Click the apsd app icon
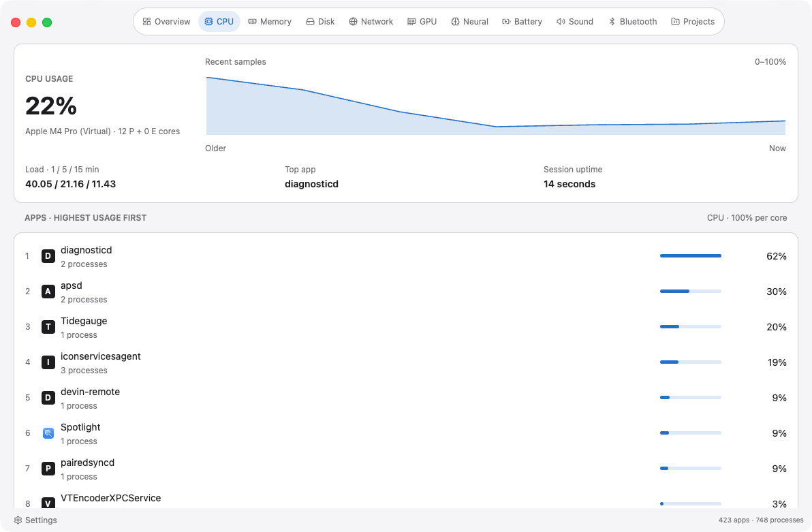This screenshot has width=812, height=532. tap(48, 292)
